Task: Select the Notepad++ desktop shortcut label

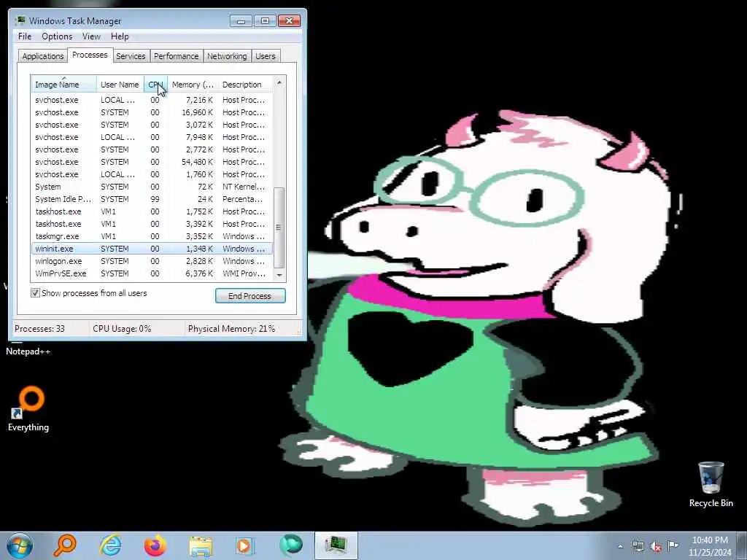Action: [28, 351]
